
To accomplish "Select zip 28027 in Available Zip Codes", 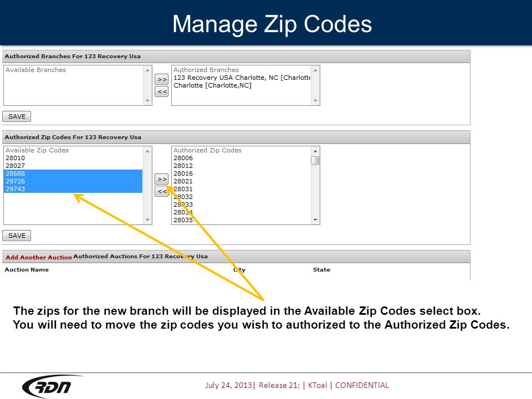I will (x=73, y=166).
